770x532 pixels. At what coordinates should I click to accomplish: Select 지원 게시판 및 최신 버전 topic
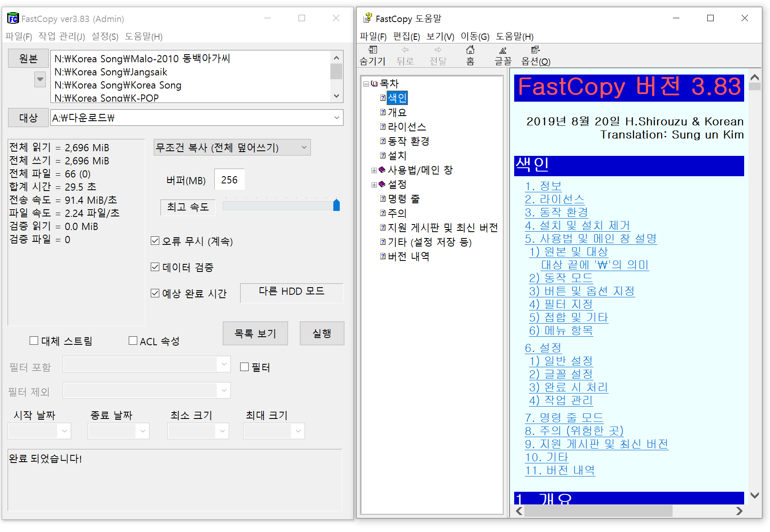click(443, 227)
